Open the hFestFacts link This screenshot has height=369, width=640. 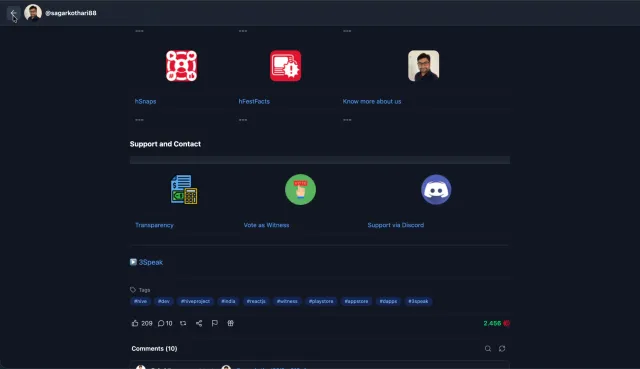click(254, 101)
